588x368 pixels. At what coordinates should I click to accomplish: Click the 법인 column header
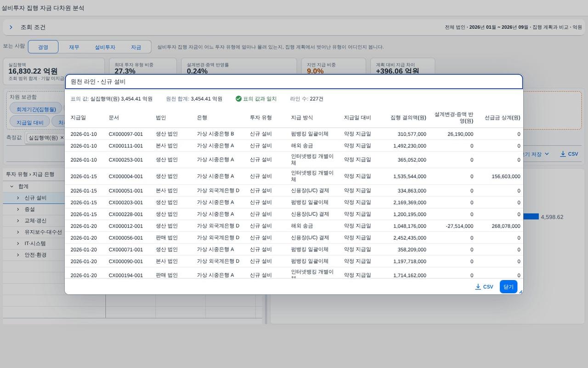(x=161, y=118)
